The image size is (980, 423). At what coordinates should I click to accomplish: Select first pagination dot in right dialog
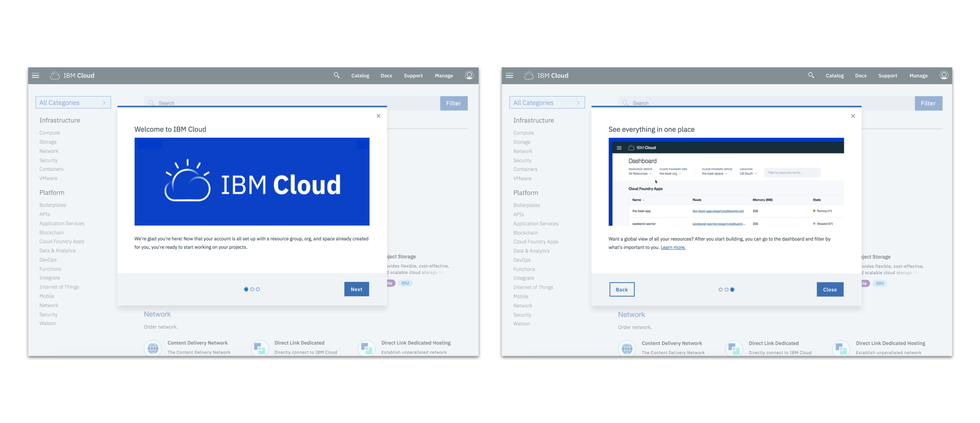(720, 290)
